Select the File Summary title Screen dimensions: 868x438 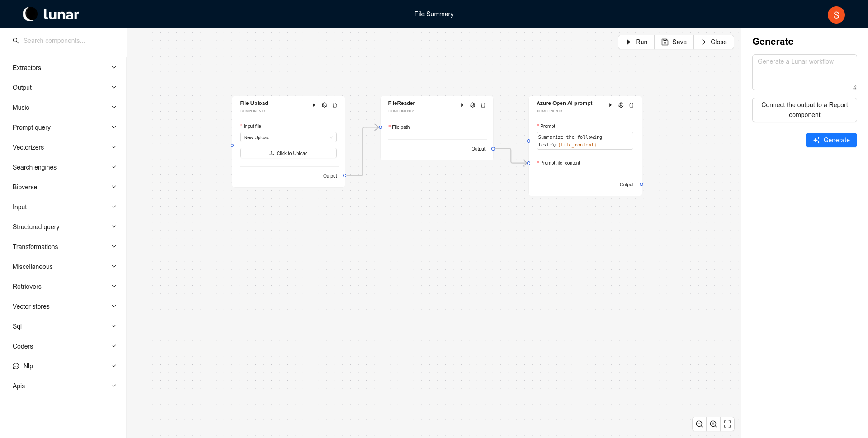point(434,14)
